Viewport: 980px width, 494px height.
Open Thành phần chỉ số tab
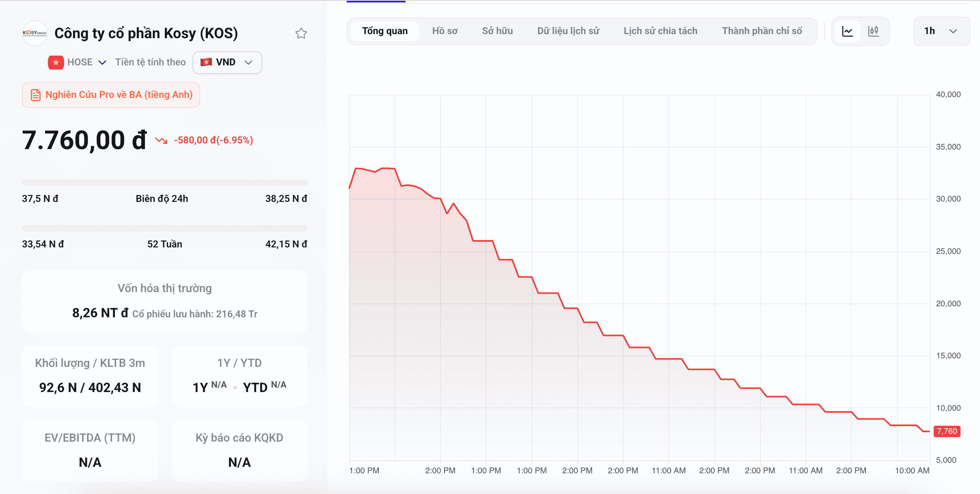(x=762, y=31)
